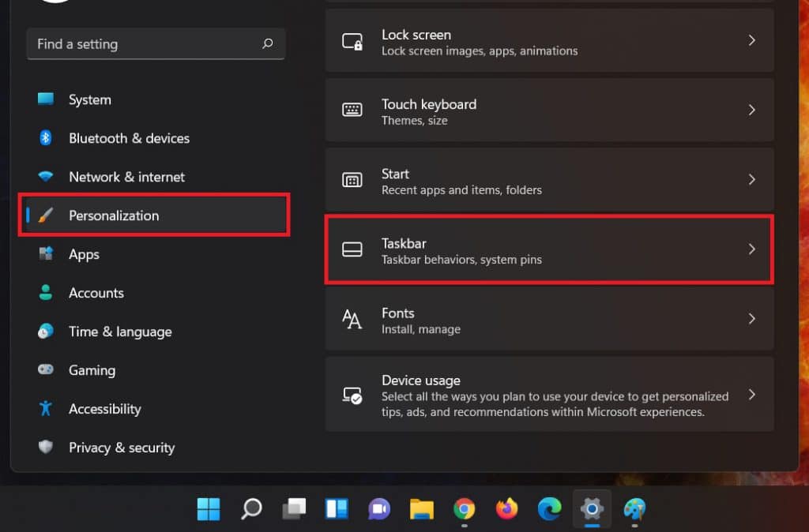Screen dimensions: 809x532
Task: Click the Time & language globe icon
Action: (45, 331)
